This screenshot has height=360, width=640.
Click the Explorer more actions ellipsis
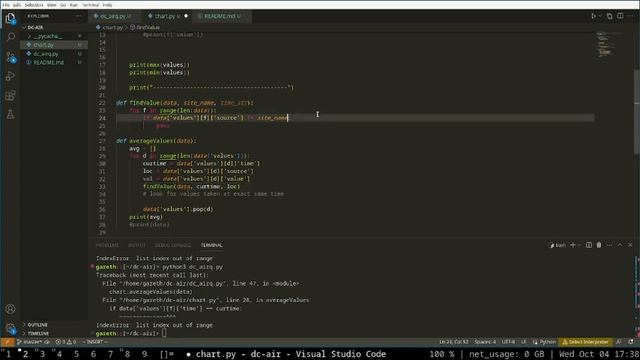(x=78, y=16)
